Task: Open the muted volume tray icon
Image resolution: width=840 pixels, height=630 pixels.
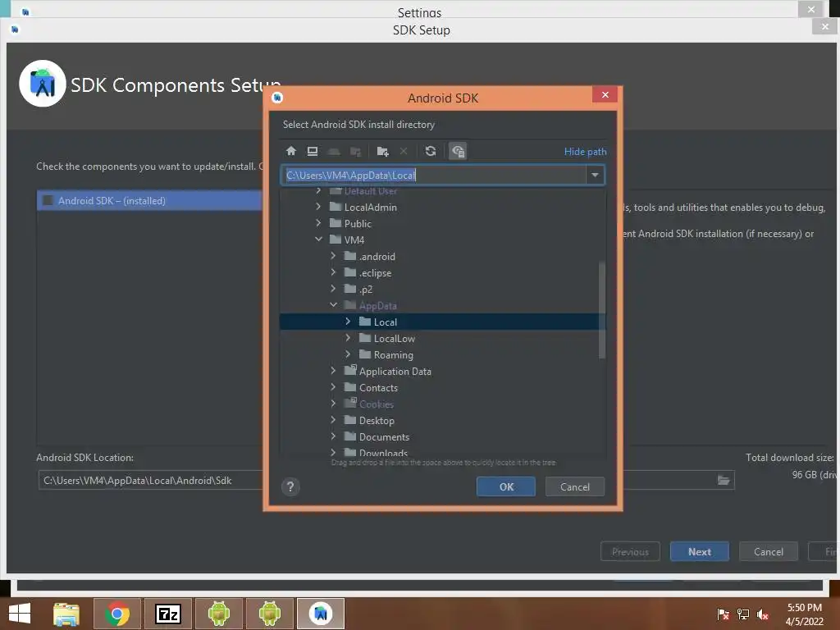Action: (763, 614)
